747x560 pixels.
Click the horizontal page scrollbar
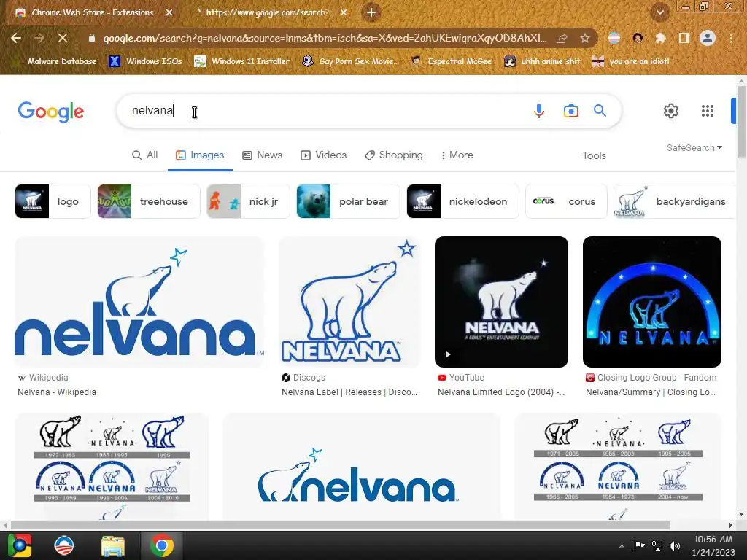340,525
